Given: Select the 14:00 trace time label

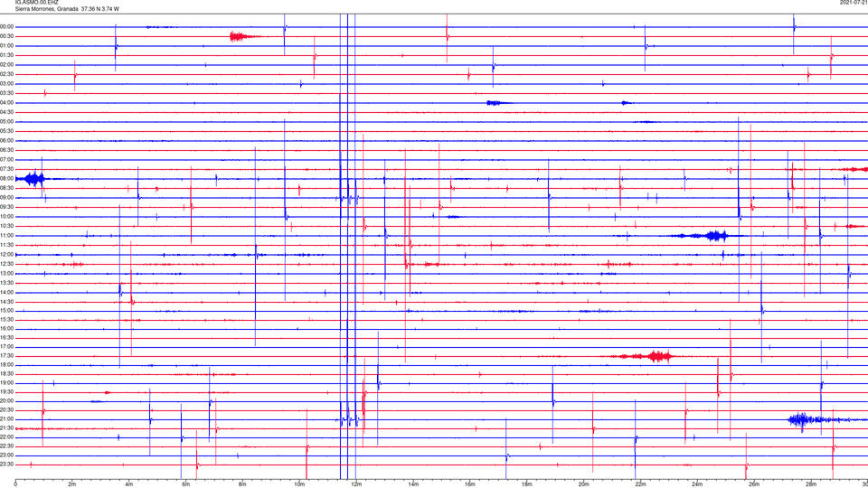Looking at the screenshot, I should pos(7,292).
